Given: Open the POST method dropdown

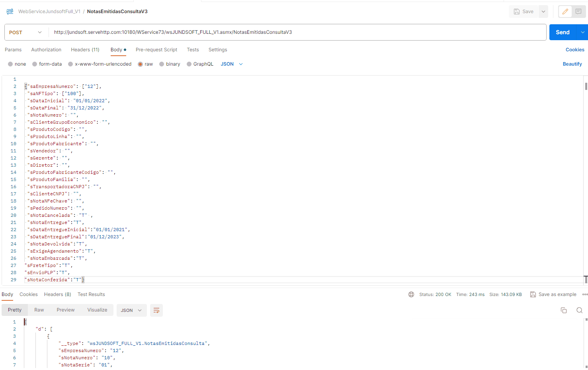Looking at the screenshot, I should 26,32.
